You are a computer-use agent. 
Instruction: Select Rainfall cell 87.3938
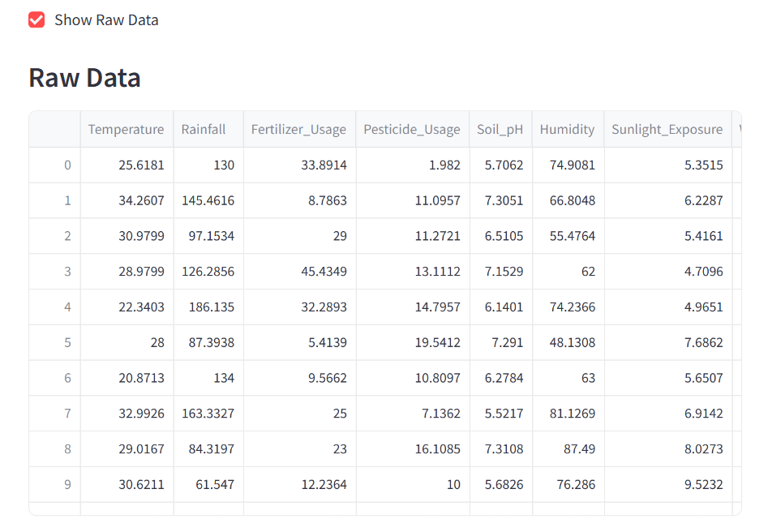[x=208, y=342]
